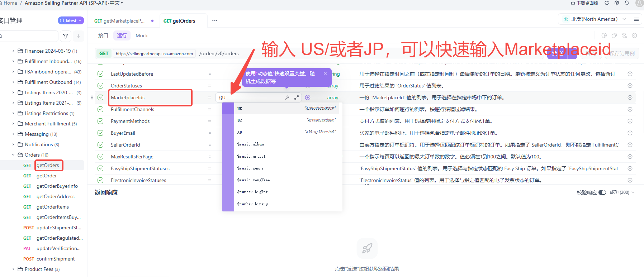Collapse the Orders folder
Image resolution: width=644 pixels, height=277 pixels.
point(13,155)
